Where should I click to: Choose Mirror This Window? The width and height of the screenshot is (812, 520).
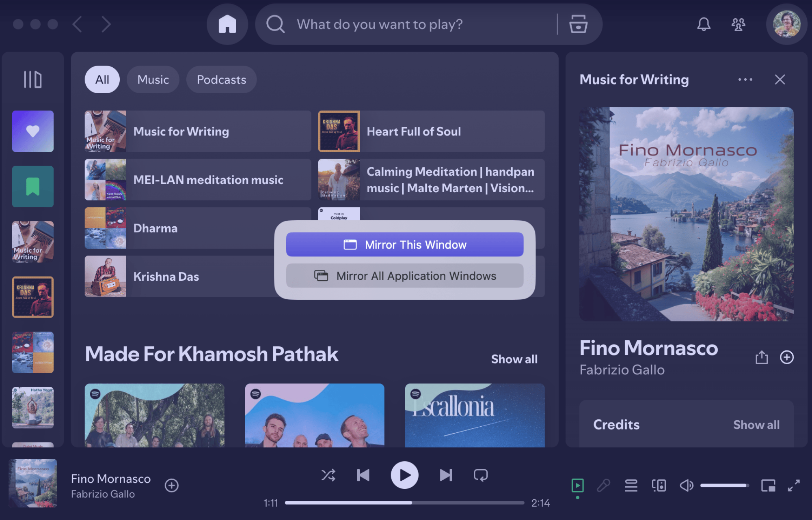(x=405, y=245)
